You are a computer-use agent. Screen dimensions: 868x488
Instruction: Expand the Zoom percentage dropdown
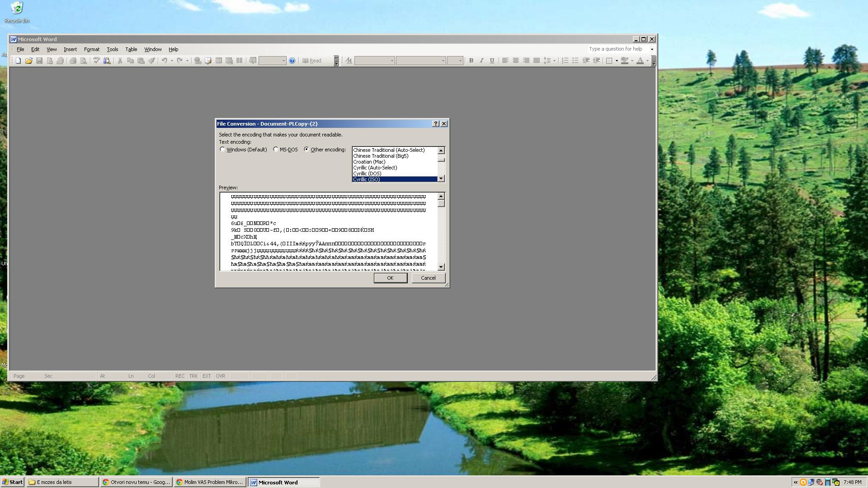pyautogui.click(x=284, y=61)
